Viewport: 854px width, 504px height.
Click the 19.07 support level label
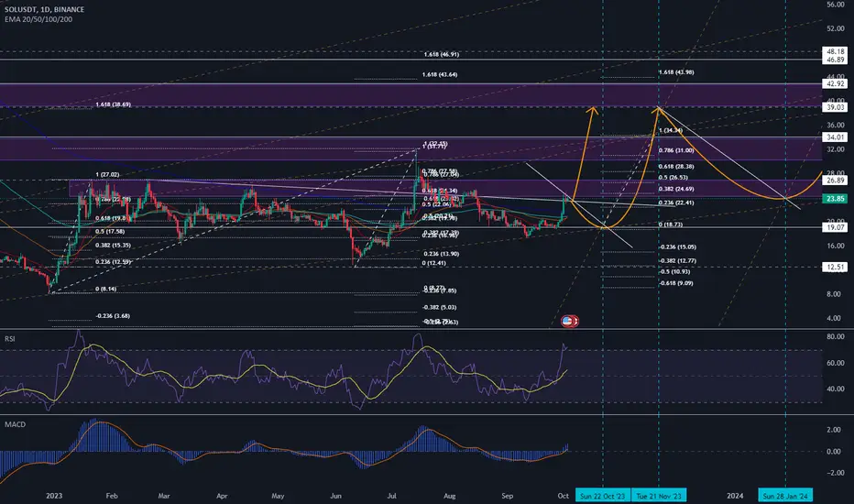pyautogui.click(x=836, y=227)
